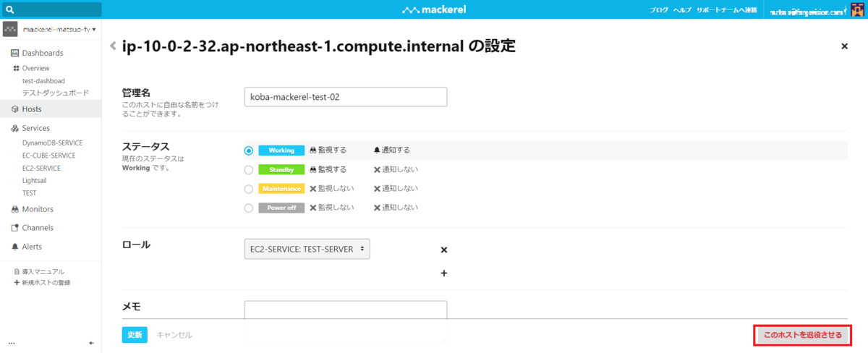Image resolution: width=868 pixels, height=353 pixels.
Task: Open the ヘルプ link
Action: (x=683, y=11)
